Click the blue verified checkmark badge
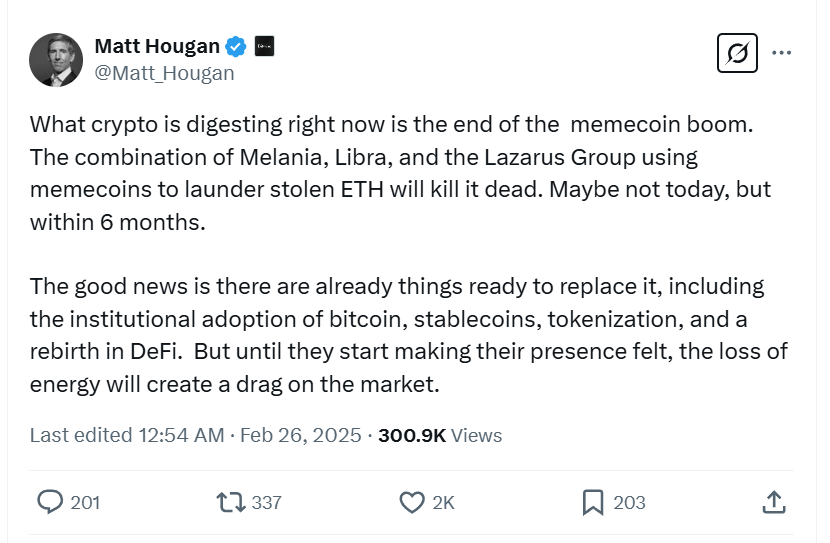 [237, 46]
